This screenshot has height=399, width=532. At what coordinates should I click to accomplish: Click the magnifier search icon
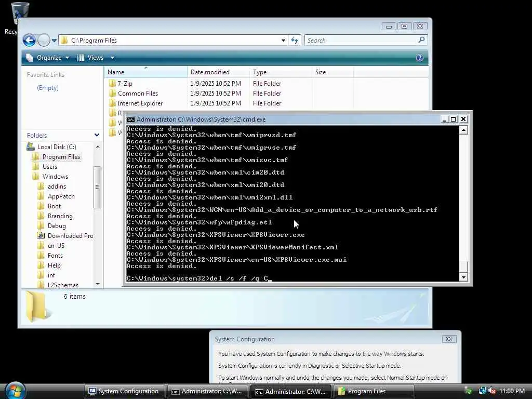click(x=421, y=40)
